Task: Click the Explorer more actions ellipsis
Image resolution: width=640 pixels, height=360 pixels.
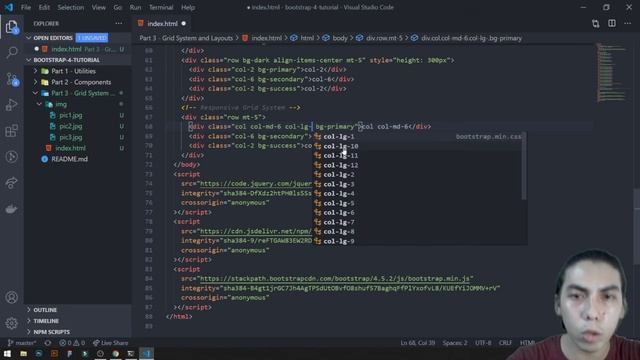Action: (x=119, y=23)
